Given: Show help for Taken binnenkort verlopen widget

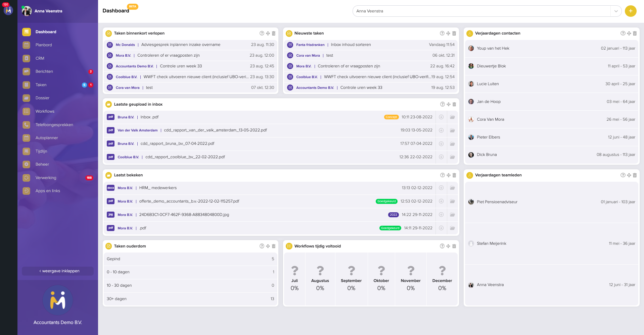Looking at the screenshot, I should [262, 33].
